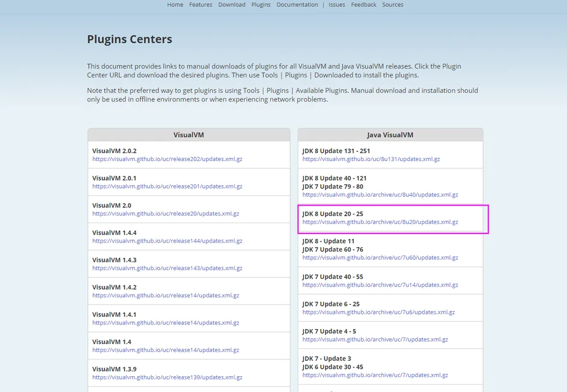Open the Home navigation link

pyautogui.click(x=175, y=5)
